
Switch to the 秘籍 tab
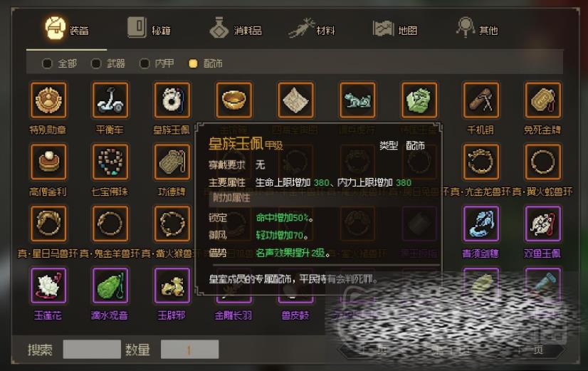point(149,28)
